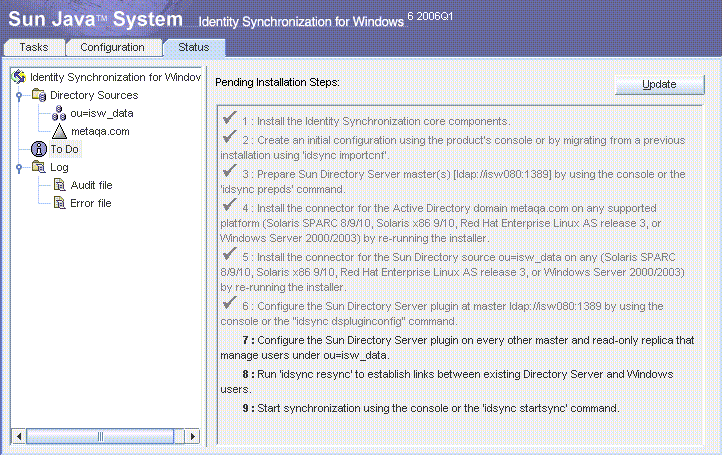Click the Update button
The width and height of the screenshot is (722, 455).
[x=659, y=84]
